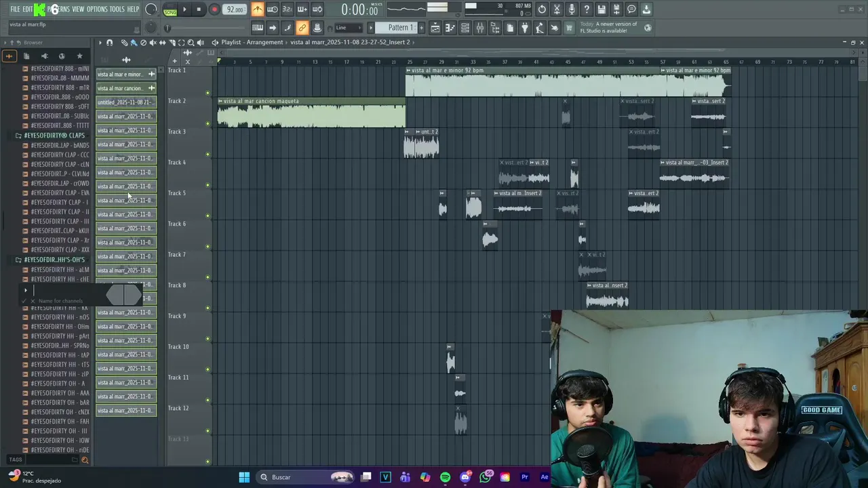This screenshot has width=868, height=488.
Task: Adjust the main volume knob
Action: pyautogui.click(x=151, y=9)
